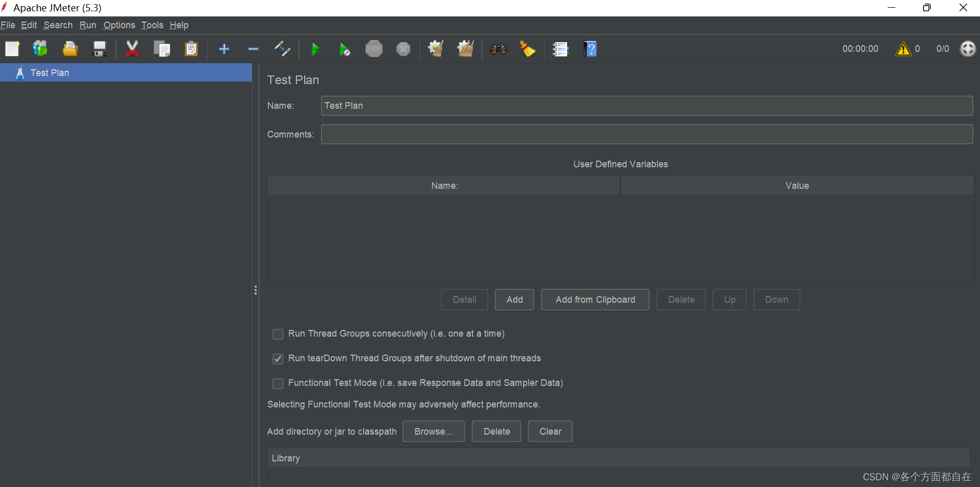Click the remote engine status circle icon

(x=968, y=49)
